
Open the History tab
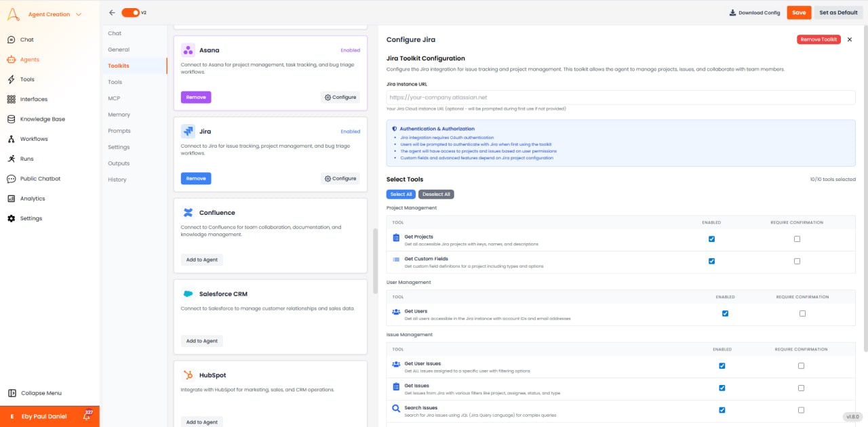coord(116,180)
